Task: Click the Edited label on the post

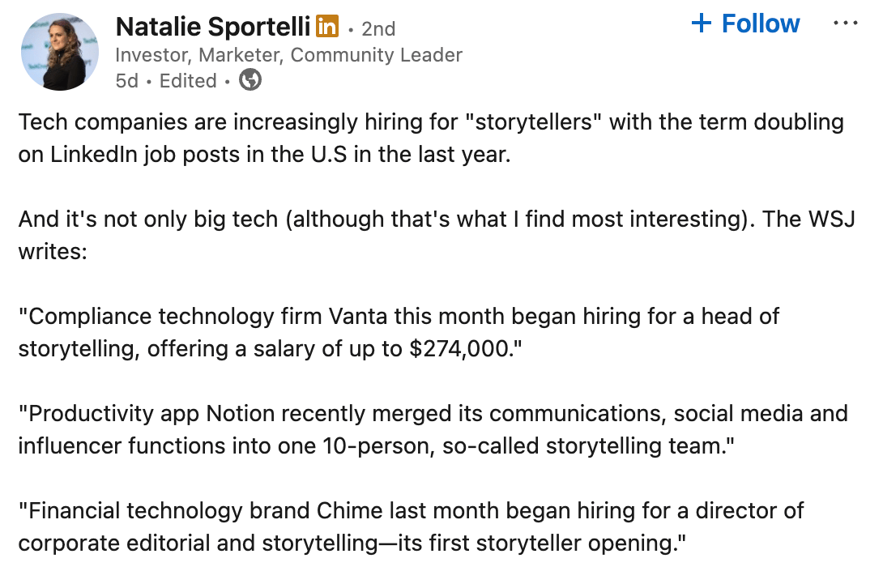Action: [188, 81]
